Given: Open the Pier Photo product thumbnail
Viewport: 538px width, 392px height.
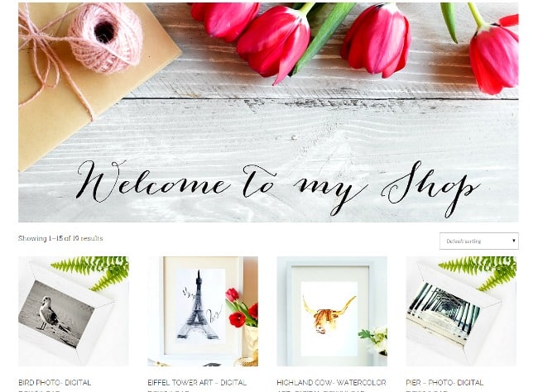Looking at the screenshot, I should click(x=461, y=311).
